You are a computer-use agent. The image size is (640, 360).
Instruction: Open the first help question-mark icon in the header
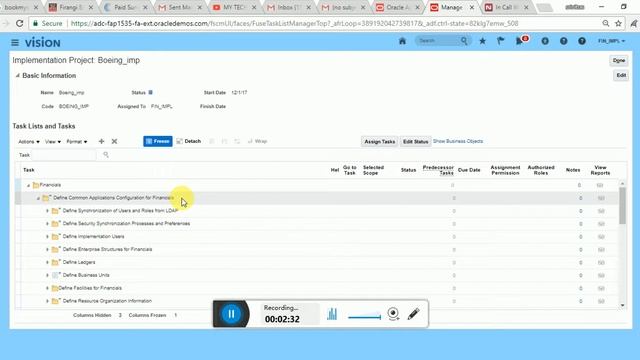click(563, 41)
